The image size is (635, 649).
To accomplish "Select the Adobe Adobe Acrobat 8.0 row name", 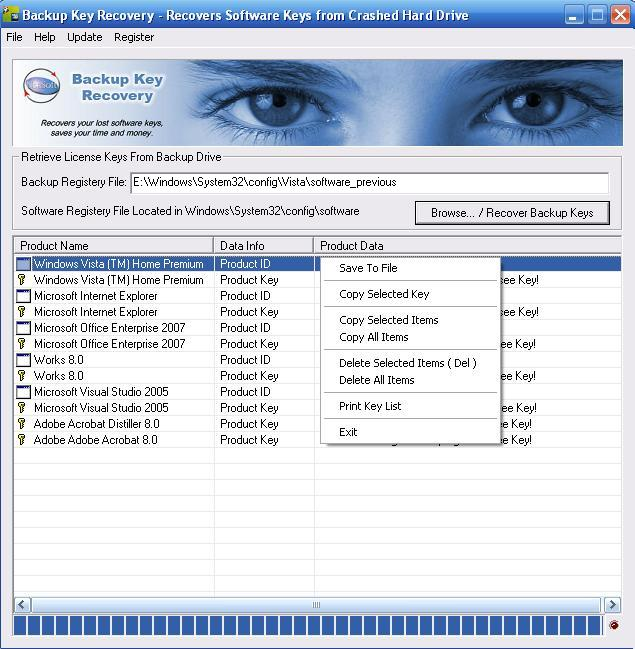I will point(96,440).
